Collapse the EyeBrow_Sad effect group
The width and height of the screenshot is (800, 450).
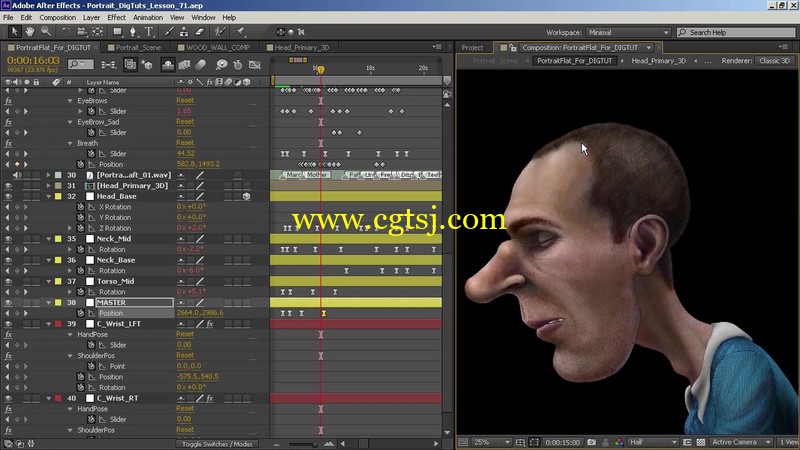70,122
